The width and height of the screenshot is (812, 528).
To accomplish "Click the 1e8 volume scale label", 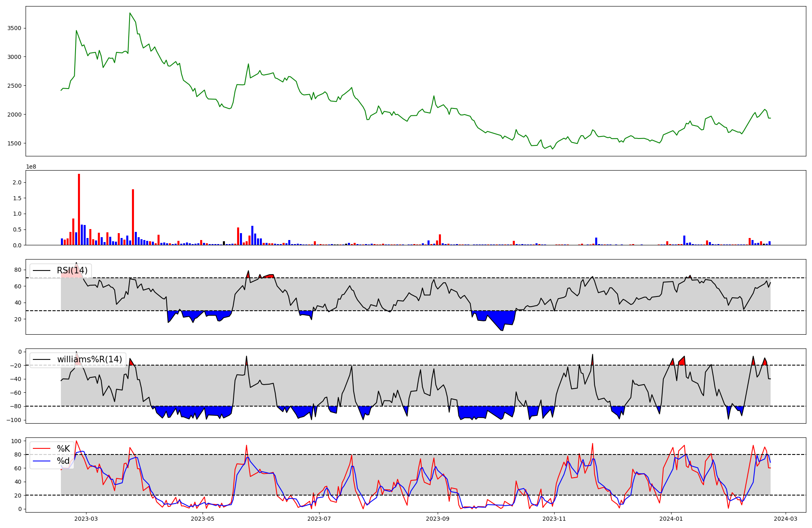I will click(31, 167).
